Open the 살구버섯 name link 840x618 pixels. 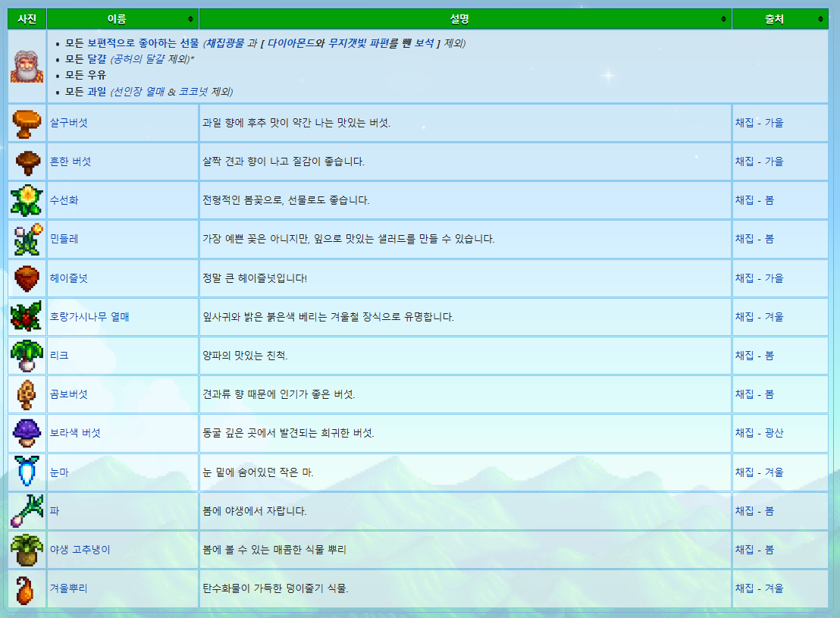click(68, 123)
